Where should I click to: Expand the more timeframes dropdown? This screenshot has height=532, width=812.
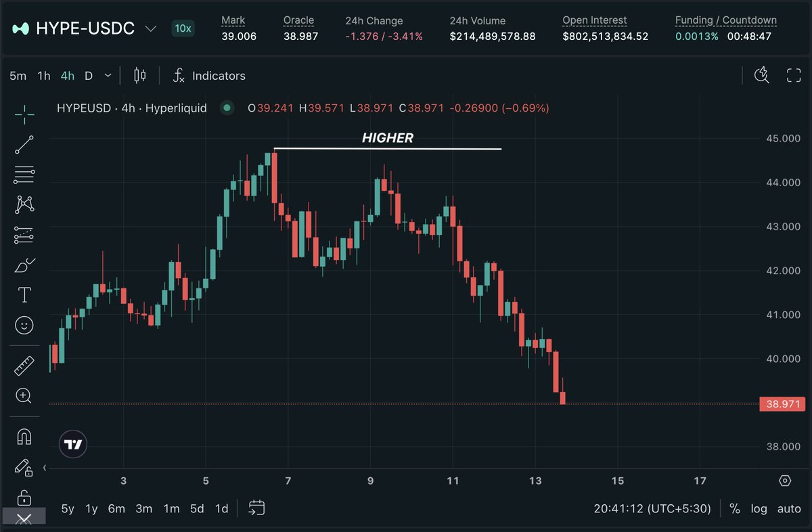click(x=108, y=76)
